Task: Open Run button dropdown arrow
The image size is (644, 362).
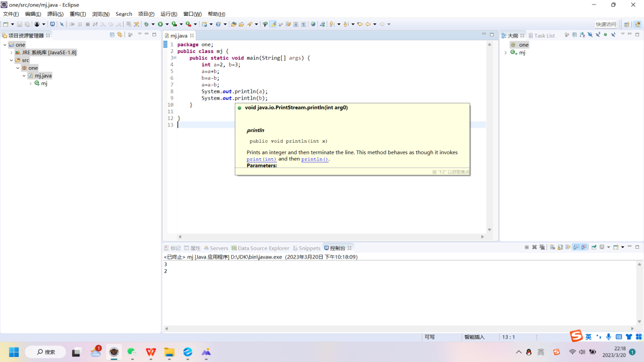Action: pos(167,24)
